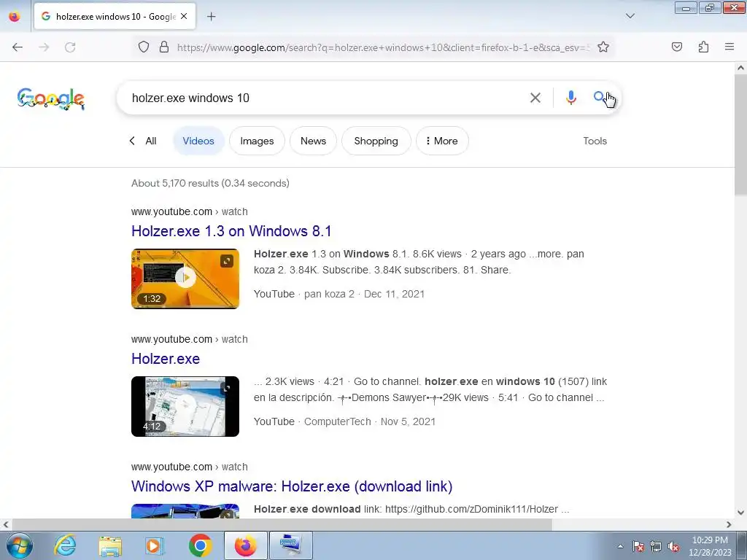Open Windows Explorer folder on taskbar

(x=110, y=545)
